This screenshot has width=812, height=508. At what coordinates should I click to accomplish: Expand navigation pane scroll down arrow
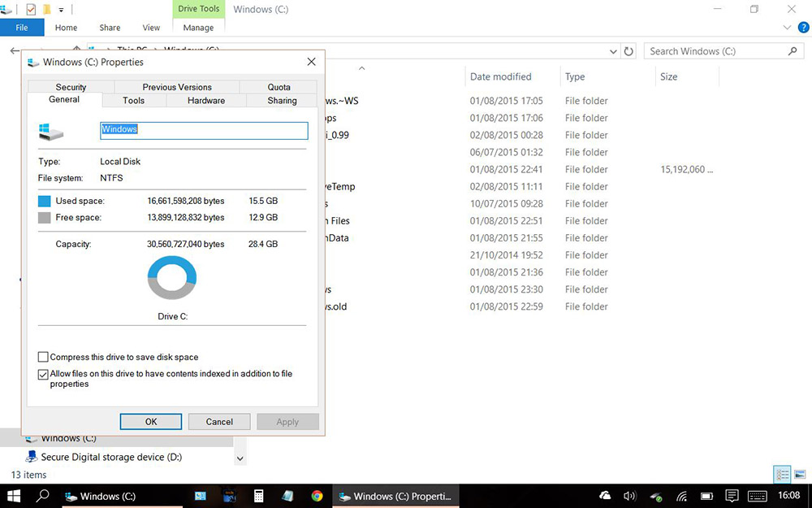point(240,458)
